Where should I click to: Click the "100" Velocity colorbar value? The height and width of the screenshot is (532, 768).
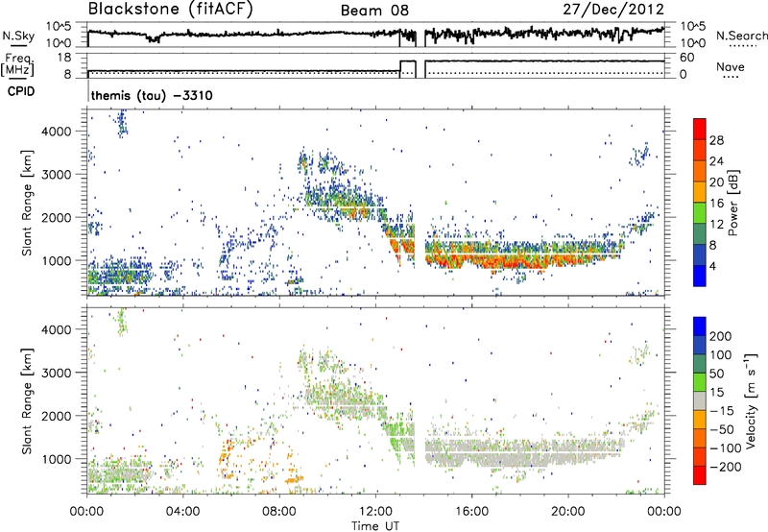point(721,354)
